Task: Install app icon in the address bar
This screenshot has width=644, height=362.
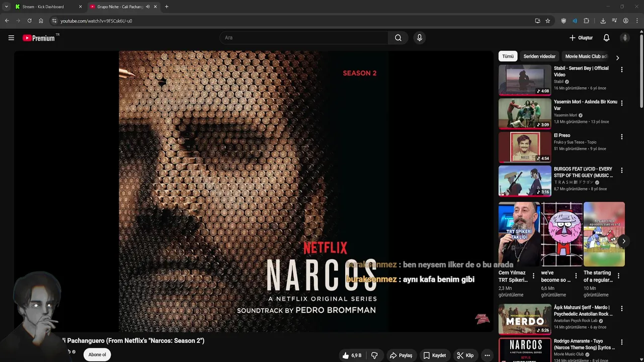Action: (x=537, y=21)
